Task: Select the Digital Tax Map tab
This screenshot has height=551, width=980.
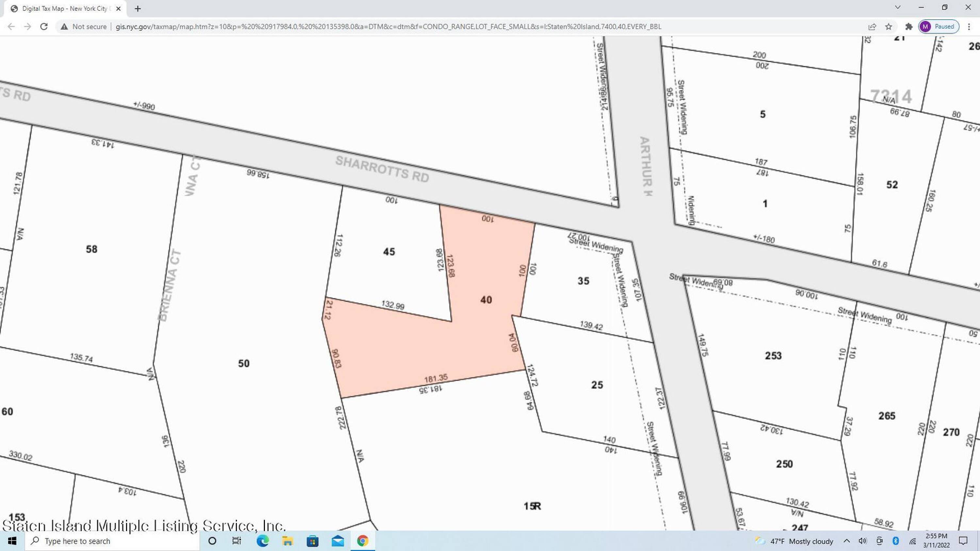Action: (65, 8)
